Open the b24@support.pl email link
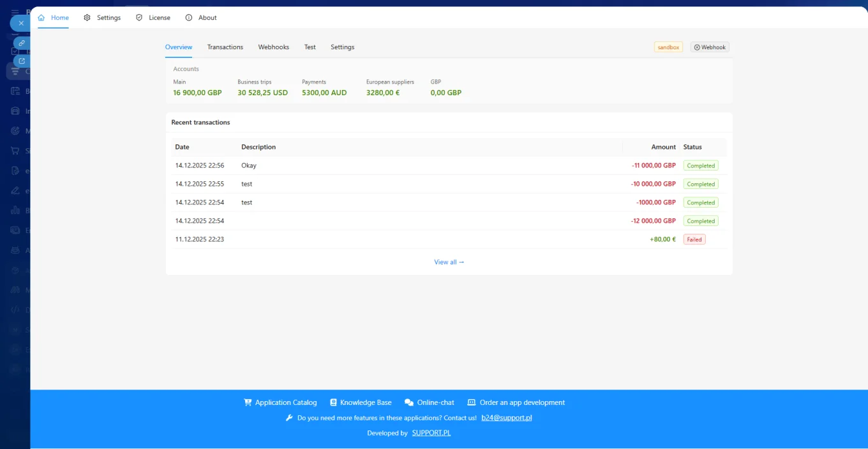 click(506, 417)
